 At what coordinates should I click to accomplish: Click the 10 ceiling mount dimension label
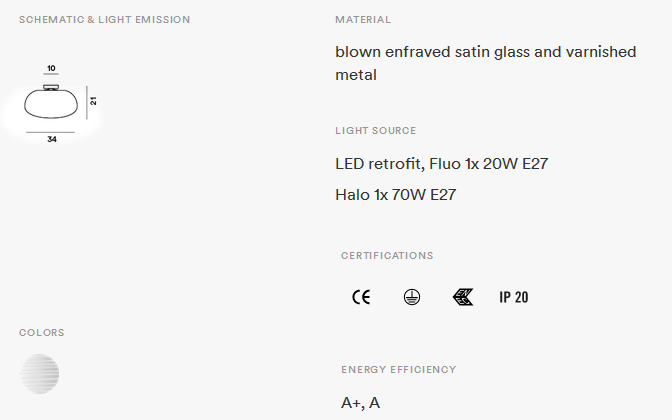pyautogui.click(x=51, y=68)
